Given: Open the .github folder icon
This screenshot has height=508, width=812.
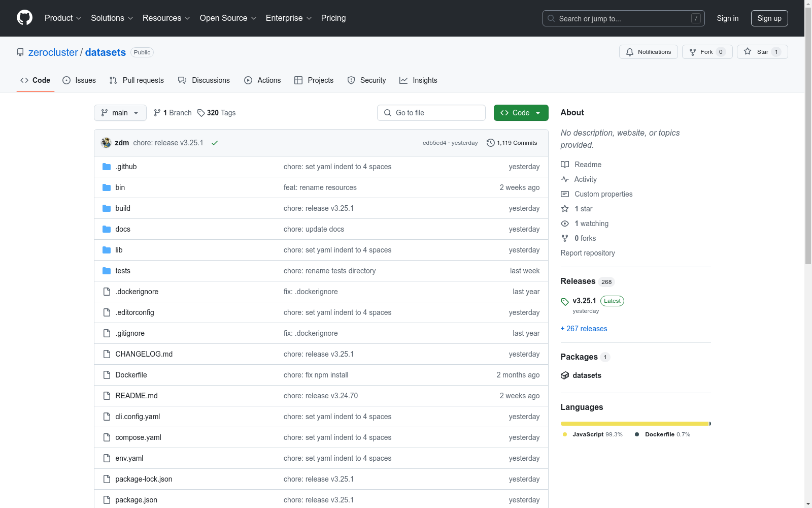Looking at the screenshot, I should [107, 167].
